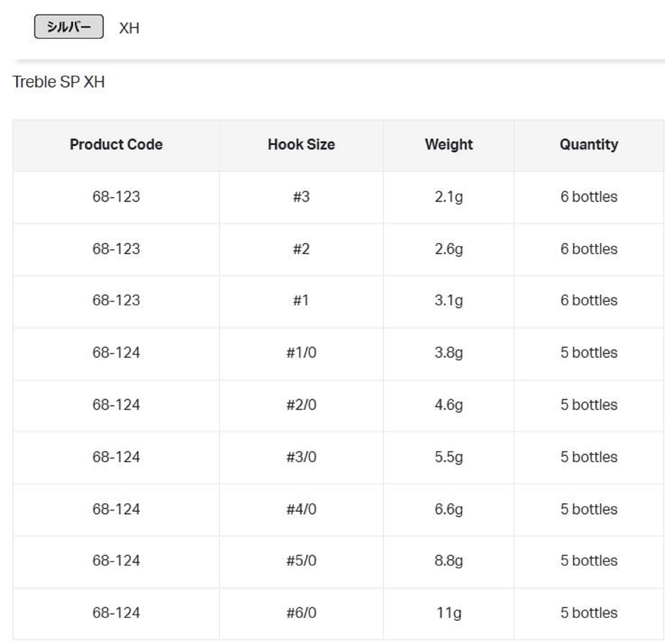The width and height of the screenshot is (665, 644).
Task: Click the XH label beside シルバー
Action: tap(129, 28)
